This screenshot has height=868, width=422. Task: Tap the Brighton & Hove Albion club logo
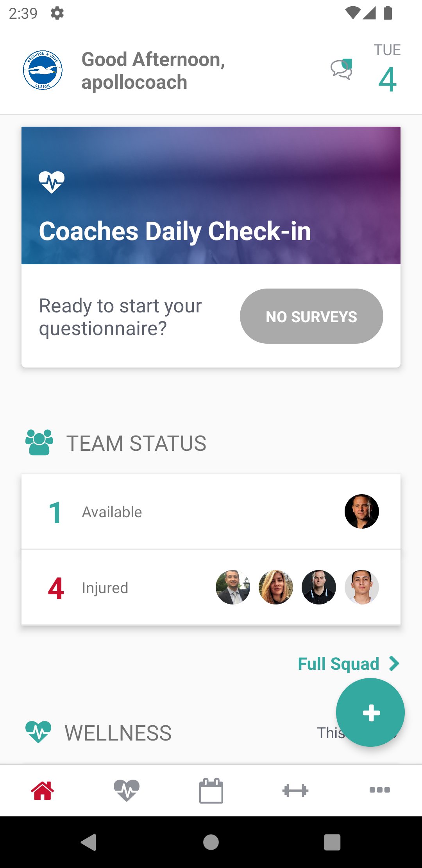[x=43, y=70]
